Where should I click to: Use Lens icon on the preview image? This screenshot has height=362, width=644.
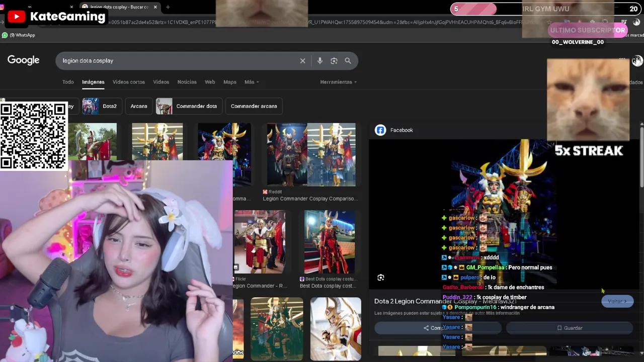381,278
